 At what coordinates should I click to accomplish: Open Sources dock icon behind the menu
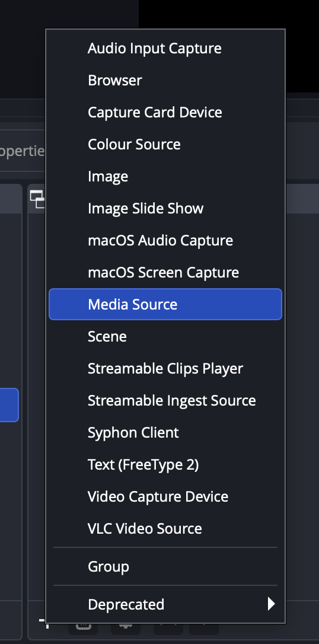click(37, 199)
